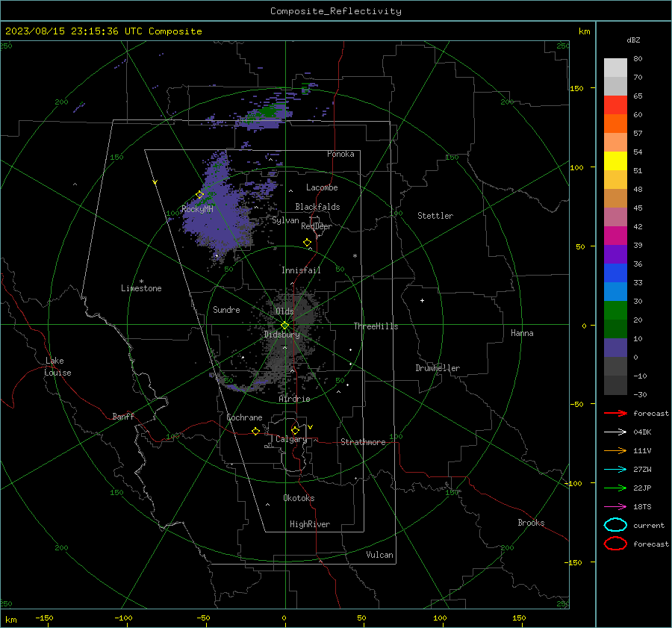The height and width of the screenshot is (628, 672).
Task: Click the cyan 27ZW arrow icon
Action: (615, 470)
